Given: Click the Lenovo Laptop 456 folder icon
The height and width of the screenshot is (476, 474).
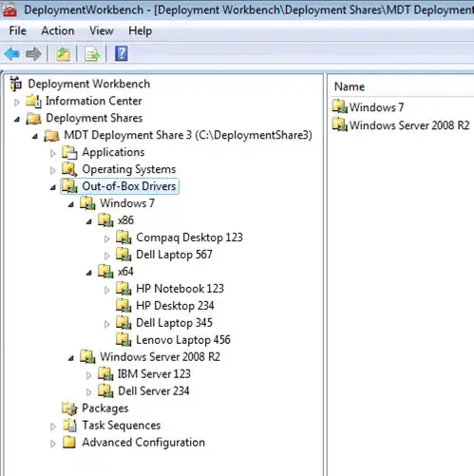Looking at the screenshot, I should [123, 340].
